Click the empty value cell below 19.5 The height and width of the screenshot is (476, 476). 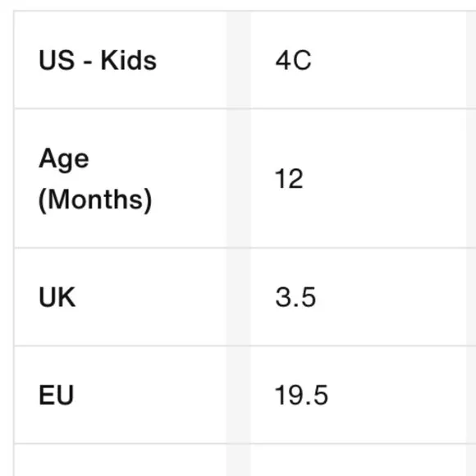coord(359,460)
